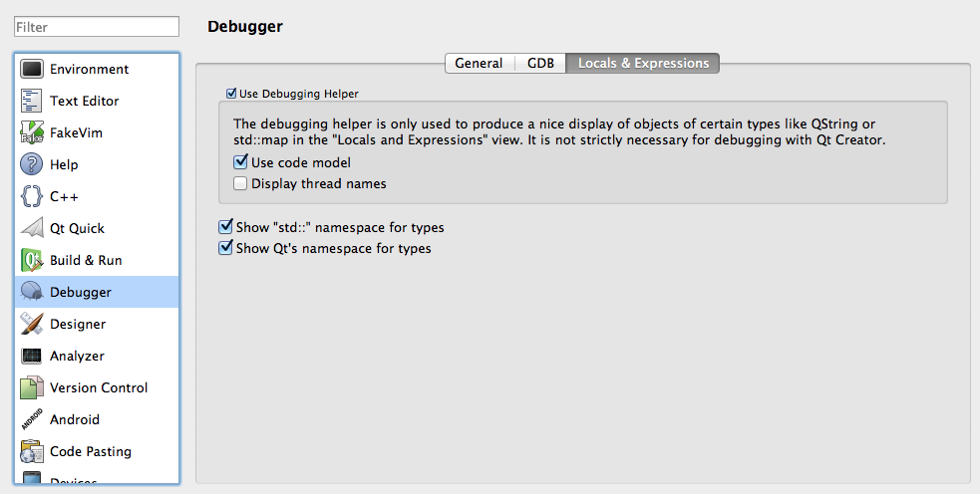Enable Display thread names checkbox
980x494 pixels.
pos(240,183)
